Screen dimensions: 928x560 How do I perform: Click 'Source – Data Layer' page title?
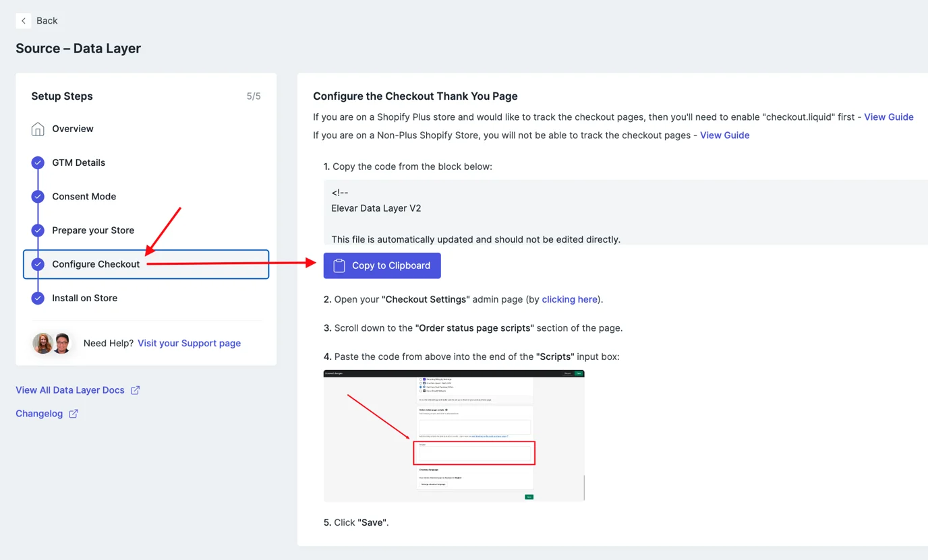[78, 49]
